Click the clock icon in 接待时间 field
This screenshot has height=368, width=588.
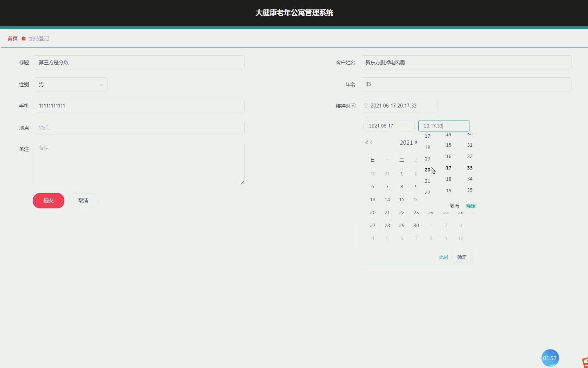366,106
